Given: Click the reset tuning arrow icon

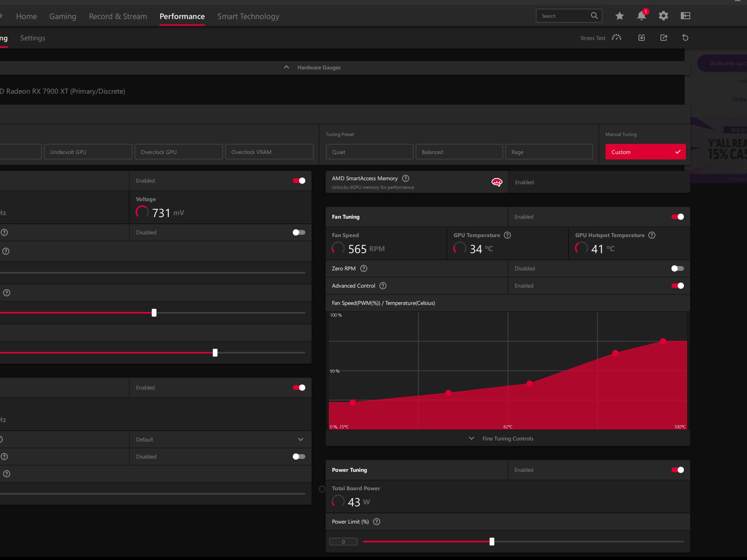Looking at the screenshot, I should tap(685, 38).
